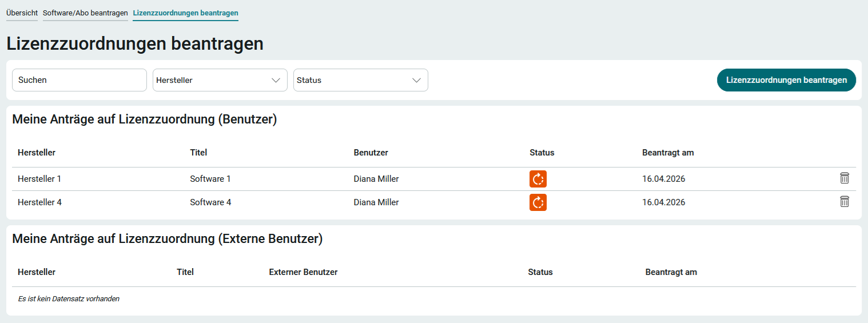Open the Hersteller filter dropdown
Screen dimensions: 868x323
220,80
